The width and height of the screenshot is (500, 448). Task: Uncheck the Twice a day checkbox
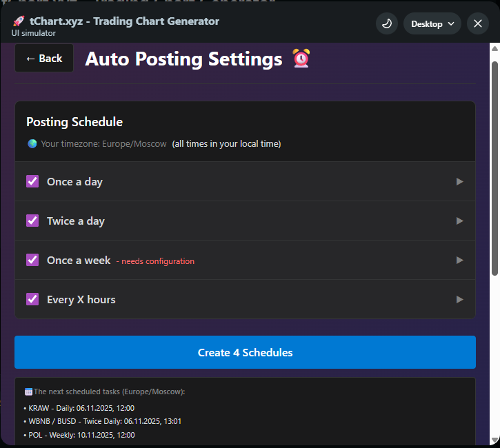32,221
